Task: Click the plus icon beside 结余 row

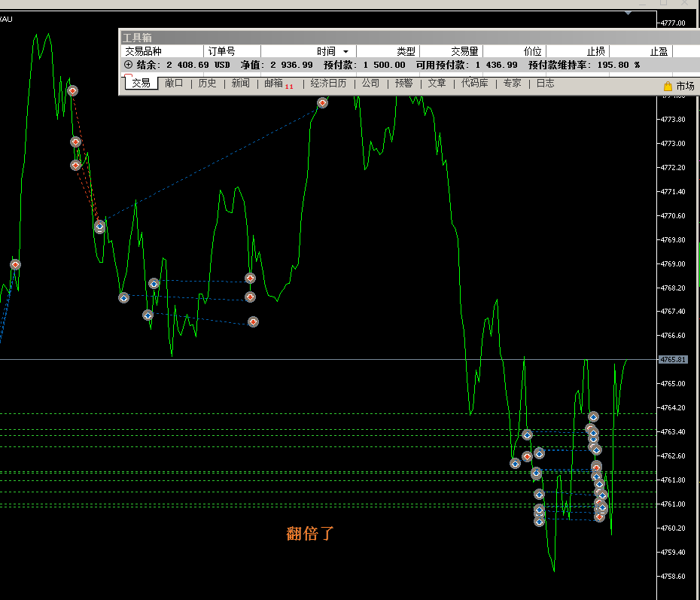Action: coord(128,65)
